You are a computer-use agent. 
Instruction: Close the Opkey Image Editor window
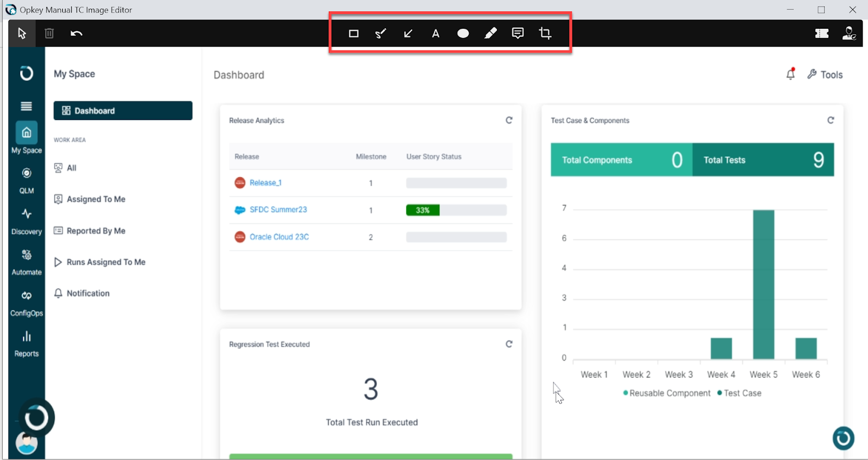(x=852, y=10)
